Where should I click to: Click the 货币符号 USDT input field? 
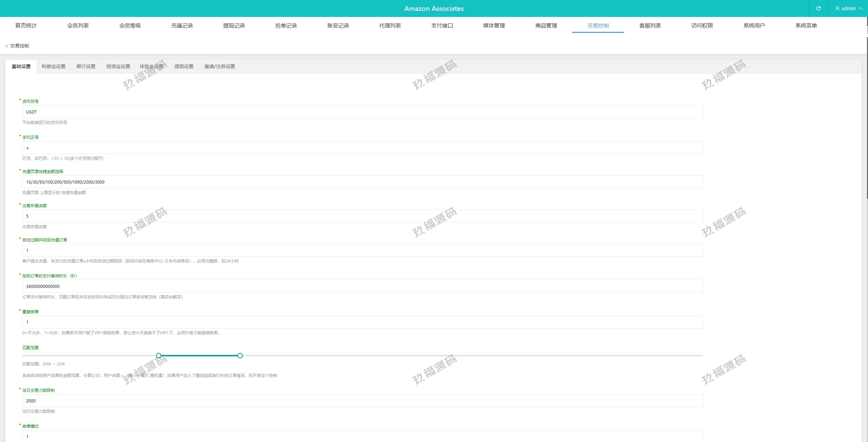pos(362,112)
